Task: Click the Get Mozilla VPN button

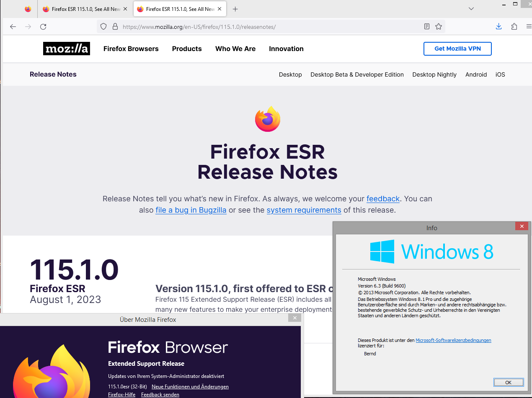Action: (457, 49)
